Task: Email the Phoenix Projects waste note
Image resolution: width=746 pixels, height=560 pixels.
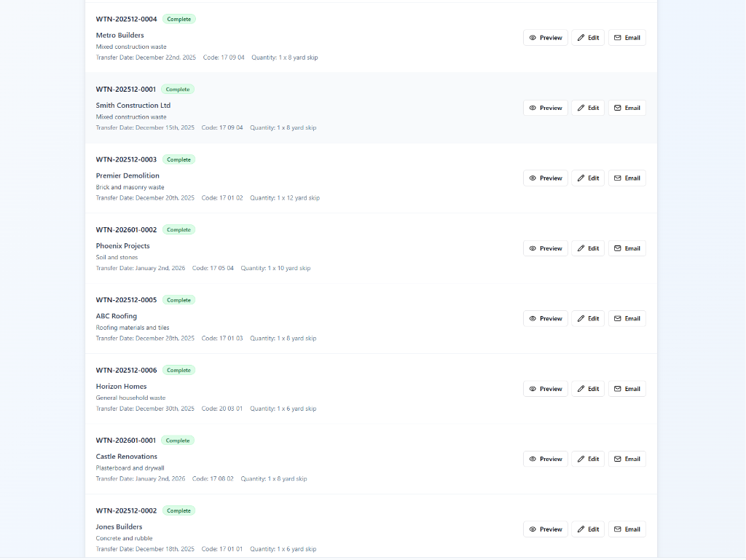Action: point(627,248)
